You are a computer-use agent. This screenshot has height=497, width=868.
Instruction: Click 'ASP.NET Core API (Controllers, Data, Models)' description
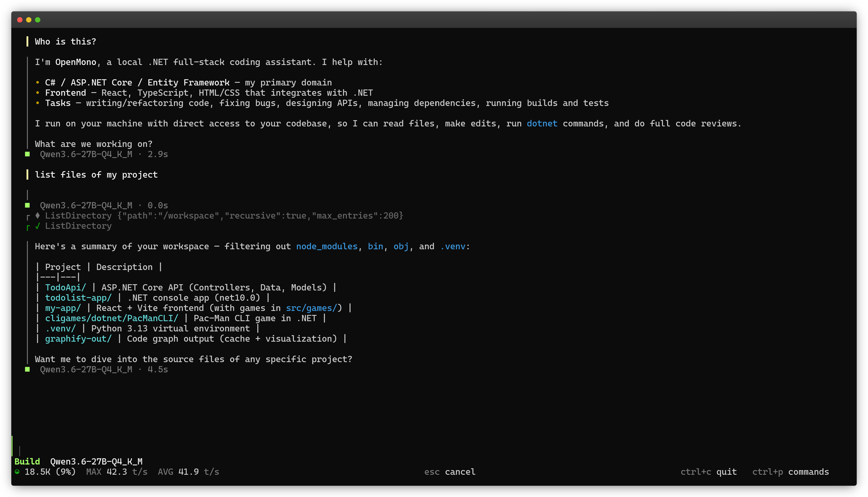[214, 287]
